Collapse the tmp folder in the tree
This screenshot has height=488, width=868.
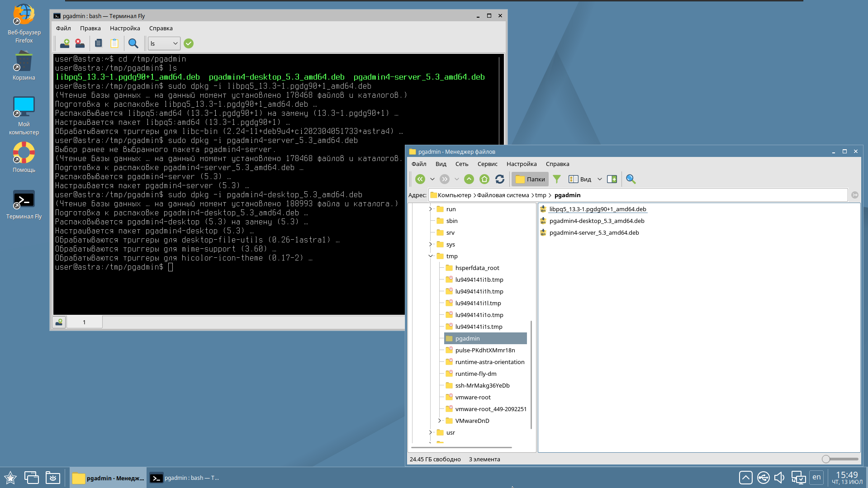point(431,256)
